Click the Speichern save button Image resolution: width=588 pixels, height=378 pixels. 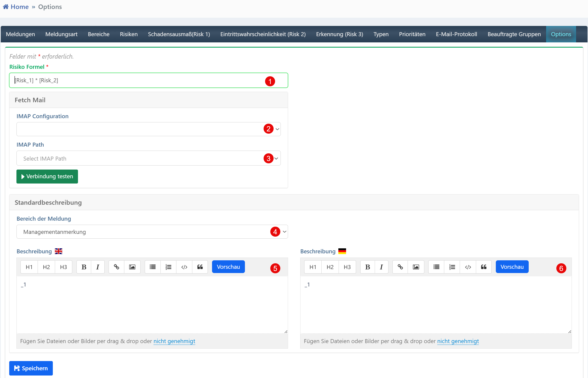(31, 368)
